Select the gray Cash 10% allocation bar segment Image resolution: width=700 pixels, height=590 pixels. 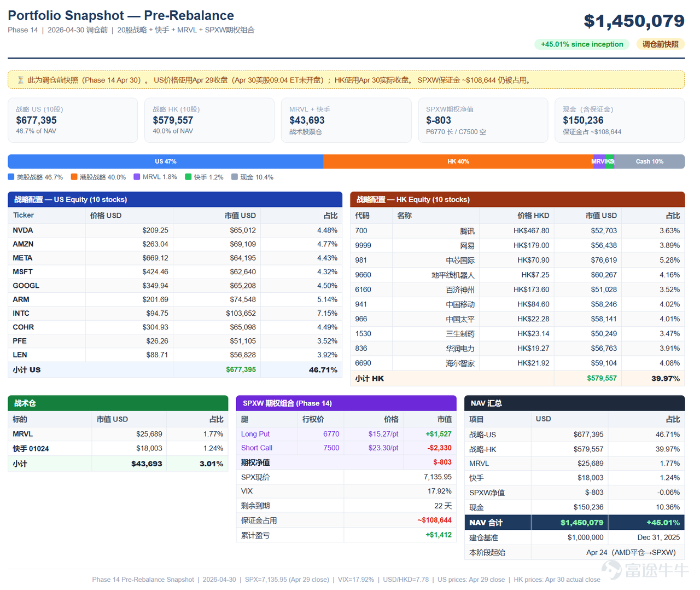coord(650,161)
